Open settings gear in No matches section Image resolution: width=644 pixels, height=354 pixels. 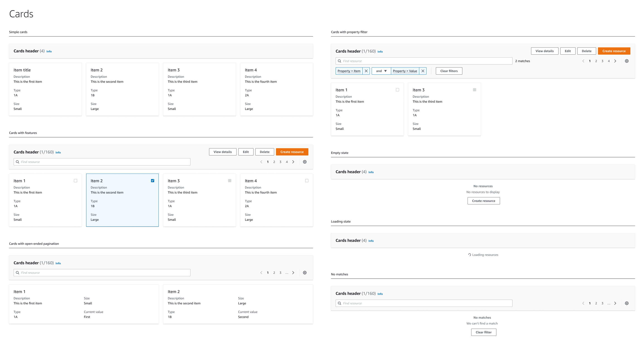tap(627, 303)
